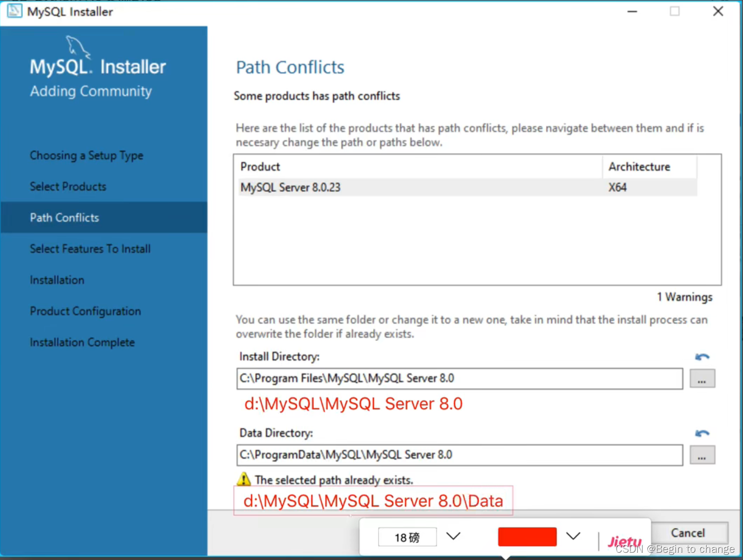Click 'The selected path already exists.' warning text
This screenshot has height=560, width=743.
point(334,480)
